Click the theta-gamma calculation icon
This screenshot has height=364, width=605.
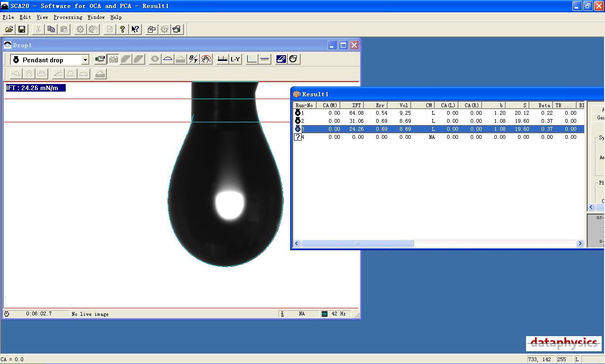(x=193, y=59)
